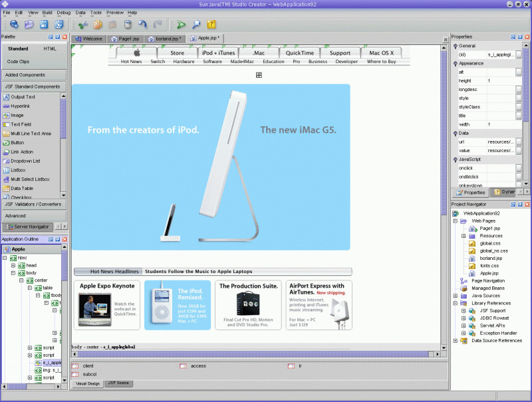The image size is (532, 402).
Task: Select global.css in Project Navigator
Action: (490, 243)
